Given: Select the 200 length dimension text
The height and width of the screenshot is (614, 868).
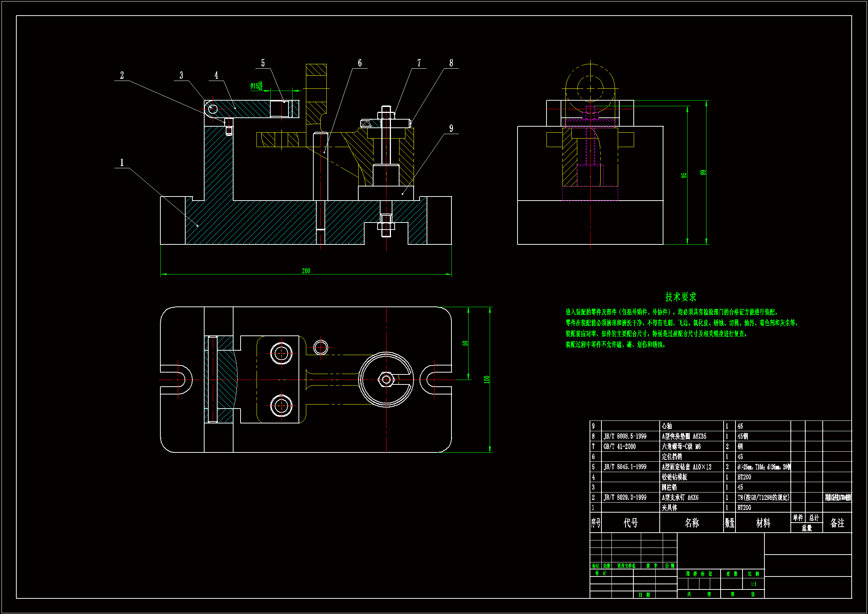Looking at the screenshot, I should (x=306, y=271).
